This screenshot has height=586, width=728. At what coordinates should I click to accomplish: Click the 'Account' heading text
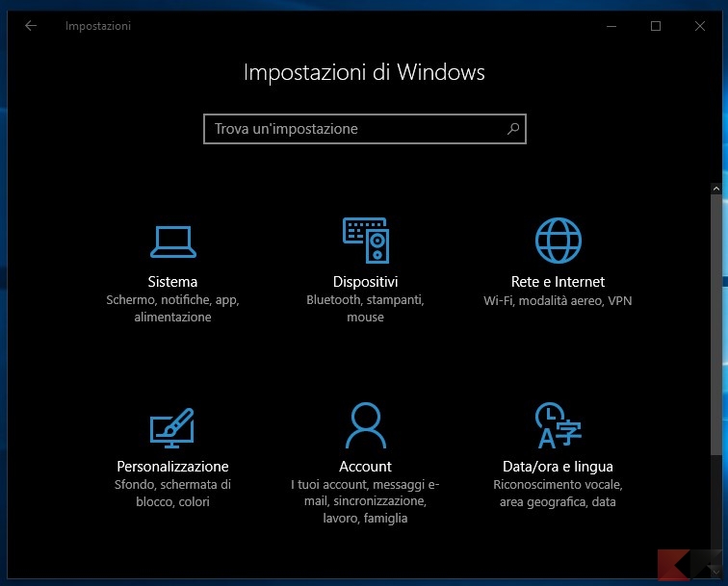coord(365,467)
